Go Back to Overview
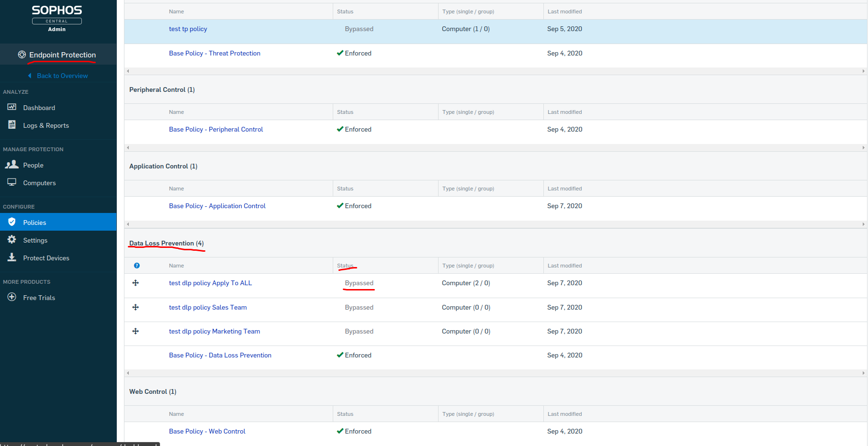The height and width of the screenshot is (446, 868). click(x=63, y=76)
